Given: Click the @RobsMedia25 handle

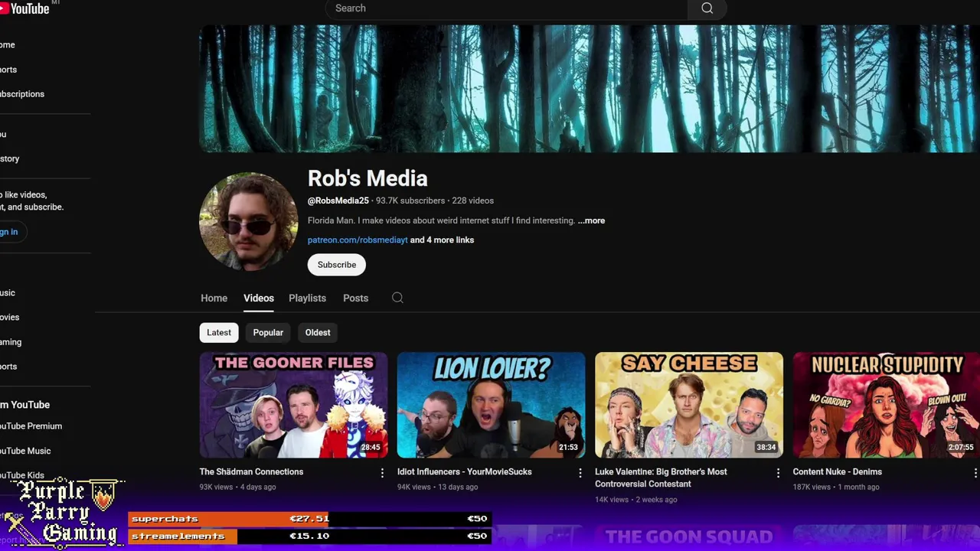Looking at the screenshot, I should (x=338, y=201).
